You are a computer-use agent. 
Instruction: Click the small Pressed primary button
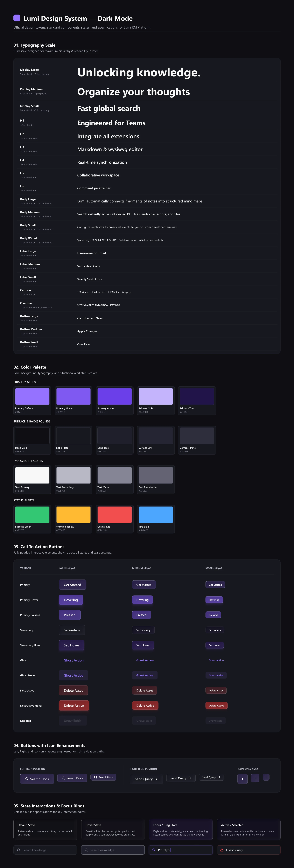pyautogui.click(x=213, y=615)
